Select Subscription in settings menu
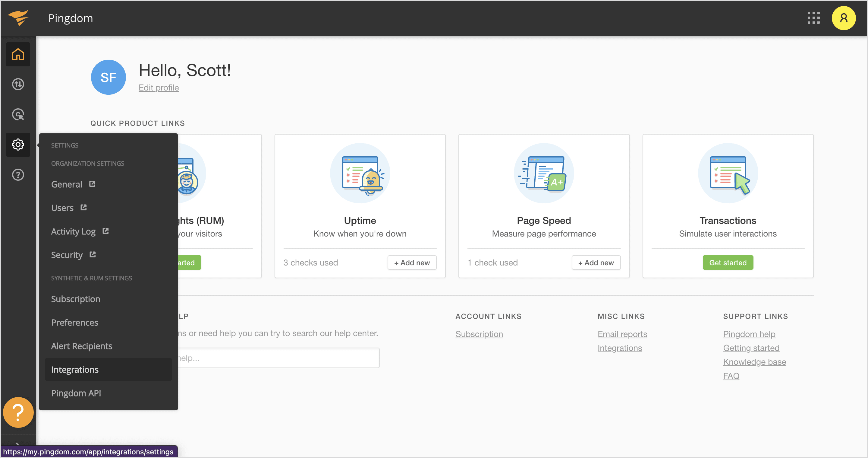The width and height of the screenshot is (868, 458). coord(108,299)
